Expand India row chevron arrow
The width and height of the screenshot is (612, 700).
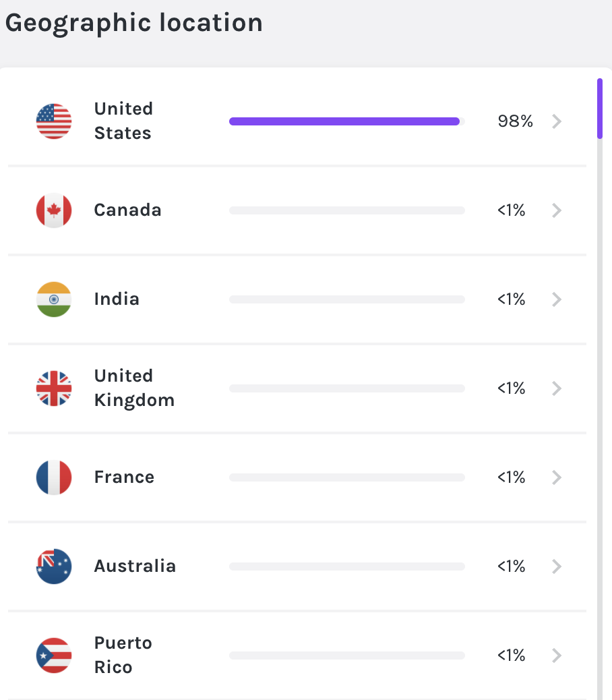pyautogui.click(x=557, y=299)
